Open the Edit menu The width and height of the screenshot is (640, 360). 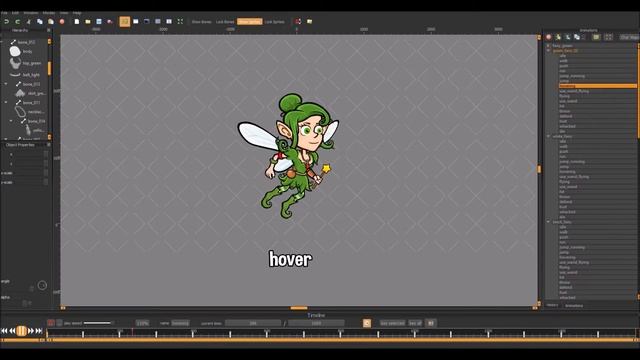tap(16, 13)
